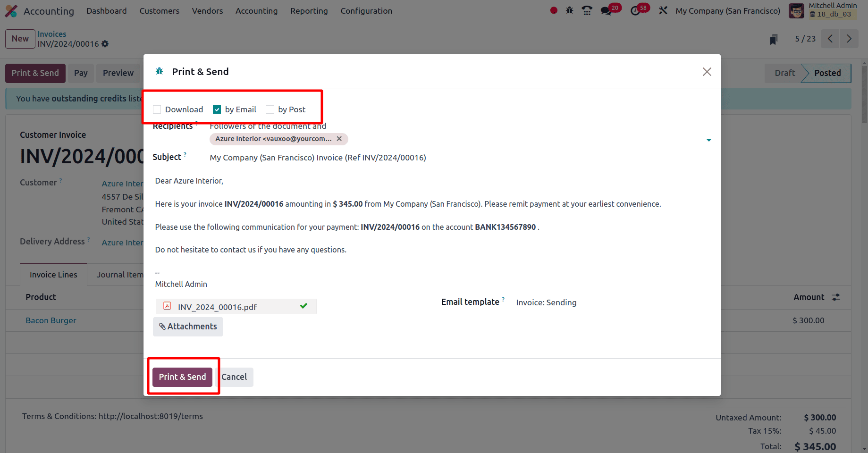This screenshot has width=868, height=453.
Task: Click the green checkmark on the PDF attachment
Action: [303, 306]
